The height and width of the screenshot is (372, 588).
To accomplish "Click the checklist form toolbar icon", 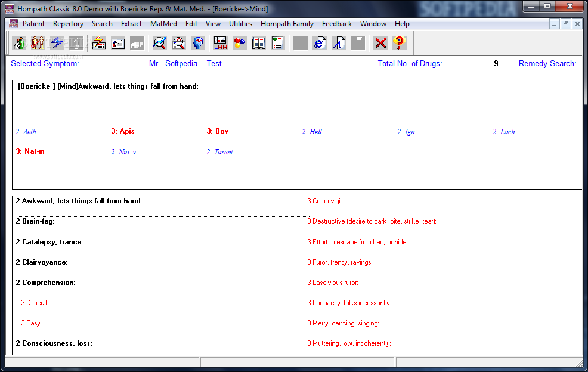I will (x=117, y=43).
